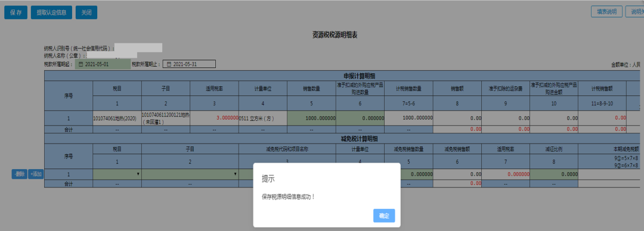Select cell 101074061地热(2020)
This screenshot has height=231, width=644.
click(117, 118)
